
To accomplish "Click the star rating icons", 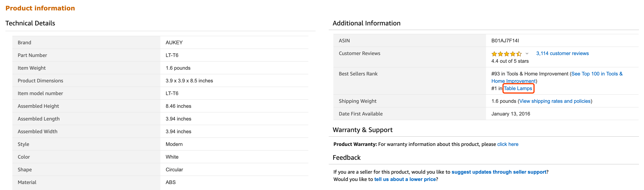I will tap(506, 54).
